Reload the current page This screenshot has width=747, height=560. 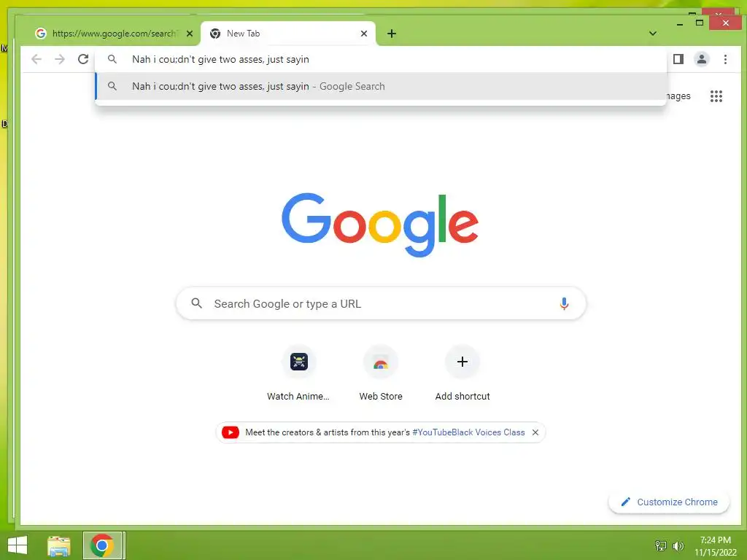tap(83, 59)
